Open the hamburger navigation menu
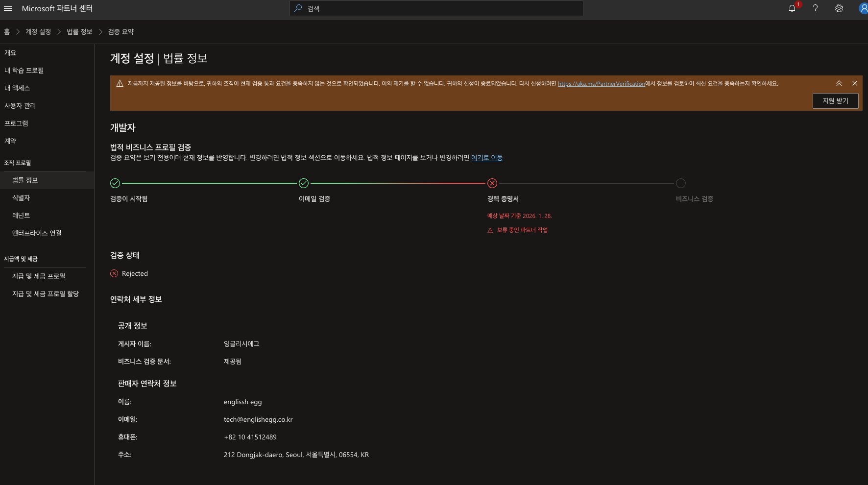 8,8
